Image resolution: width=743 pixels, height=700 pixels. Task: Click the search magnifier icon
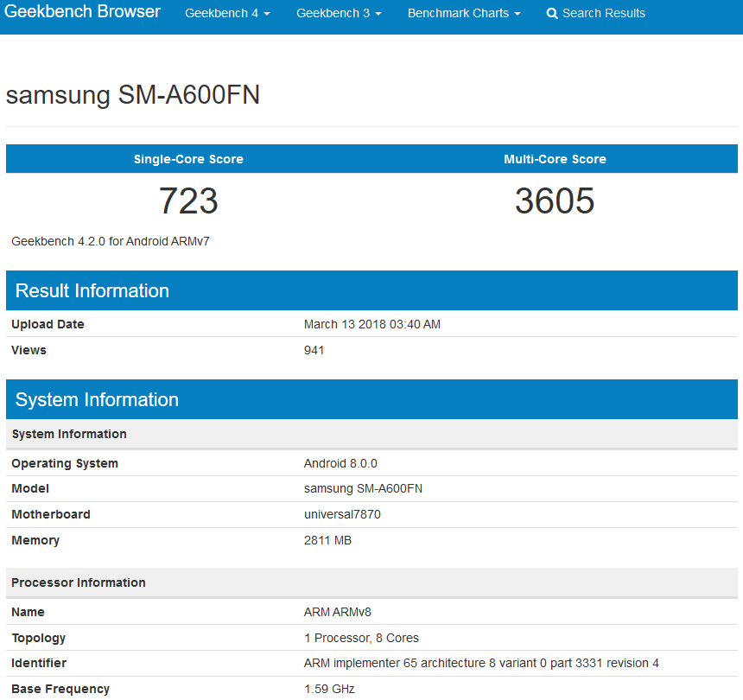[x=552, y=13]
